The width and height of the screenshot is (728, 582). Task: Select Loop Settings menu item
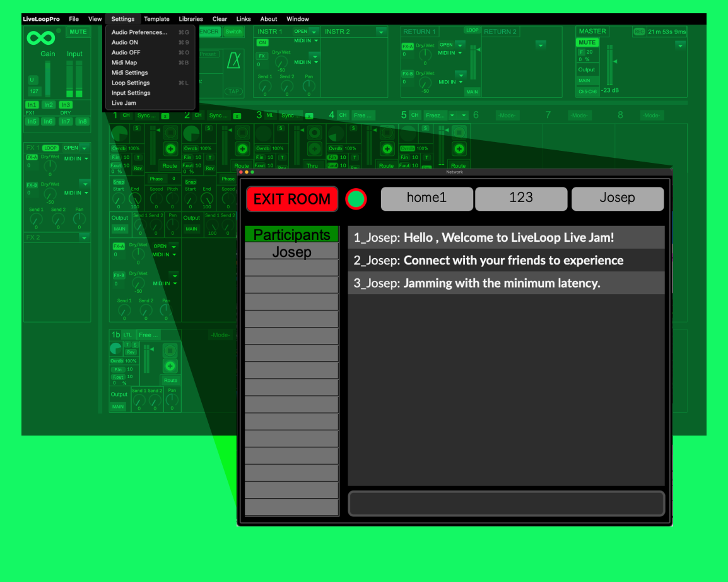pos(150,83)
